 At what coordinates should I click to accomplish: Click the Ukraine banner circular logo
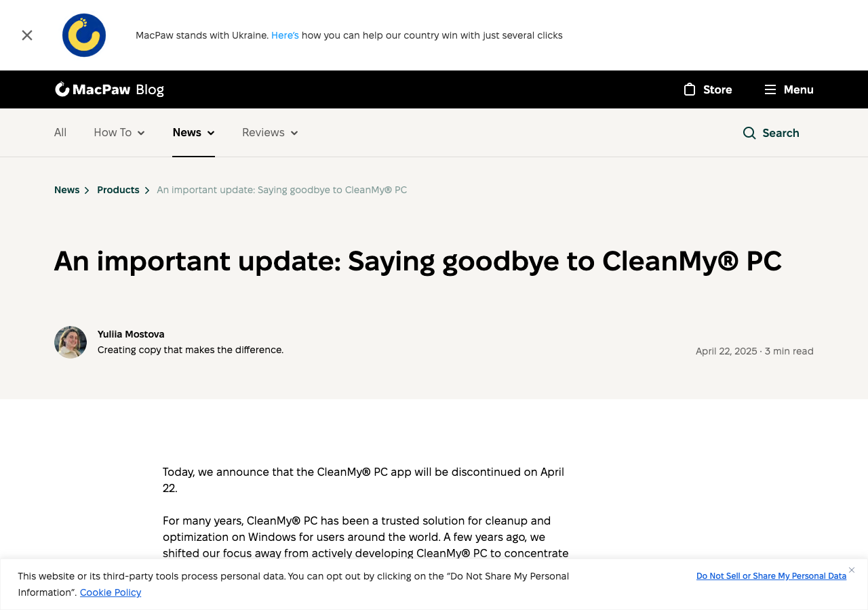click(84, 34)
